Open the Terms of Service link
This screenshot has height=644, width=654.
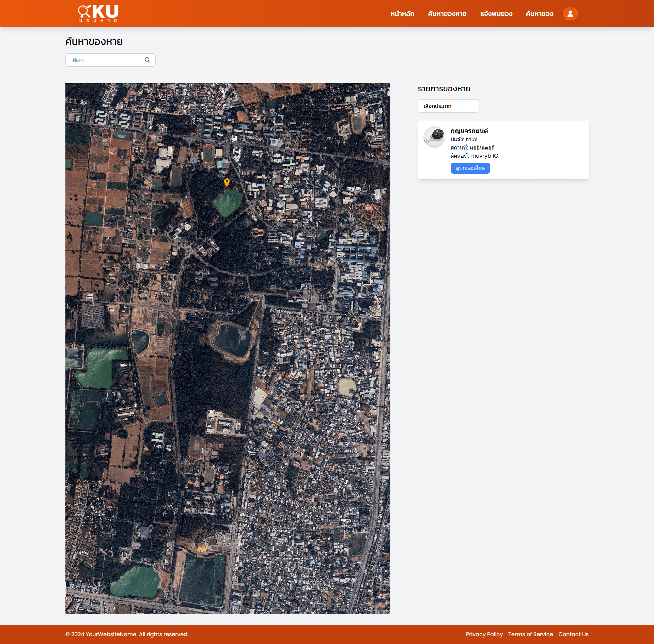(530, 634)
